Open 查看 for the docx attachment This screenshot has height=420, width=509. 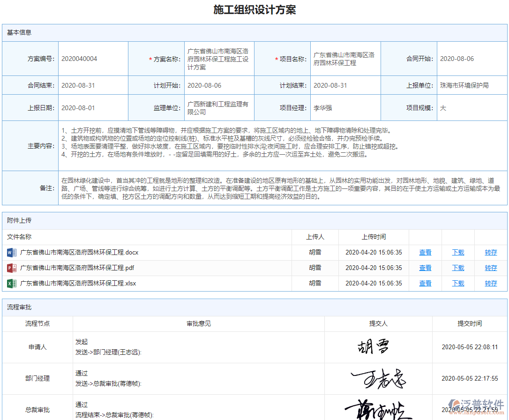pyautogui.click(x=425, y=252)
